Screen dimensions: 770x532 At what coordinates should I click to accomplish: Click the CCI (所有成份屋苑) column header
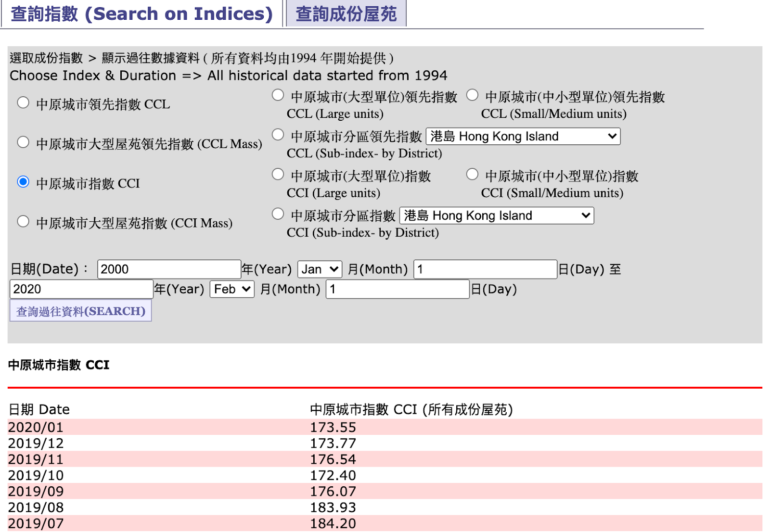[411, 409]
